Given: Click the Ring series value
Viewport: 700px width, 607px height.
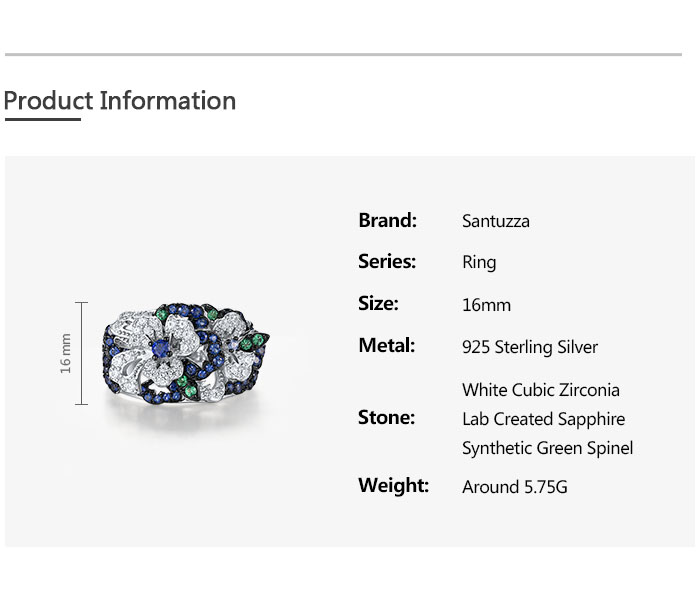Looking at the screenshot, I should tap(479, 263).
